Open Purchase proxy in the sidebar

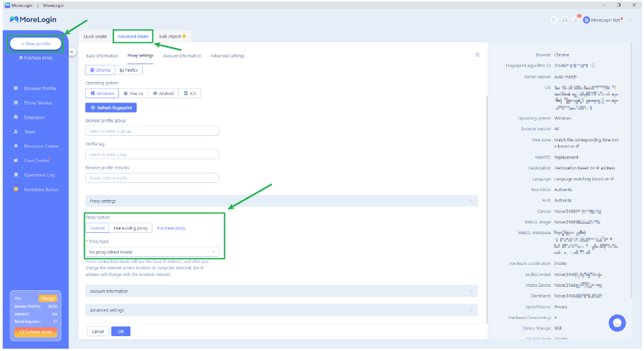click(x=36, y=58)
